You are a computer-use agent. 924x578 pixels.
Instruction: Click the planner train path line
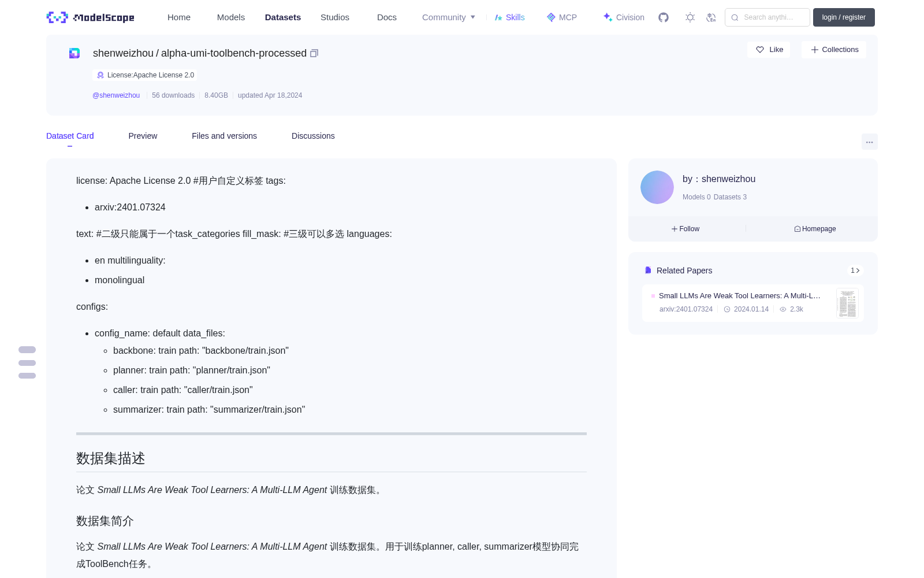click(x=192, y=370)
